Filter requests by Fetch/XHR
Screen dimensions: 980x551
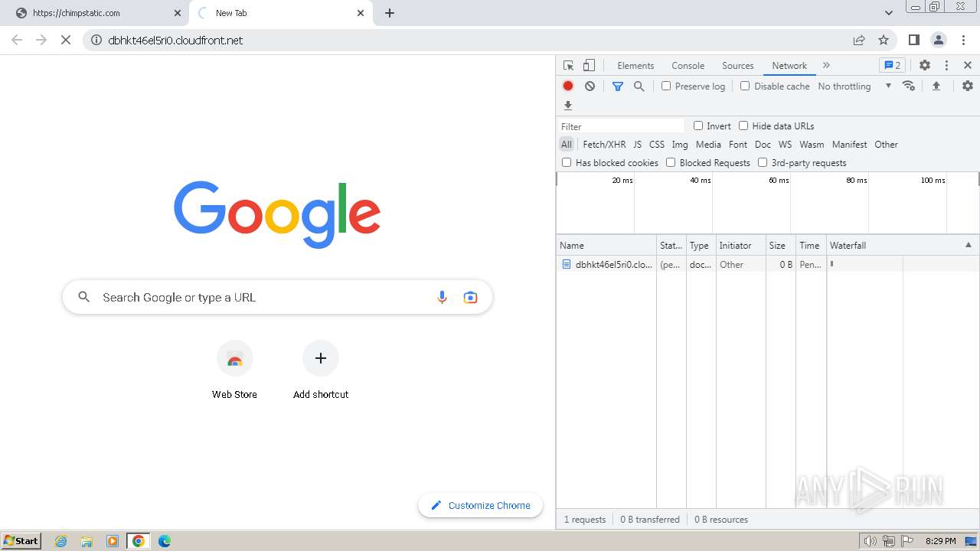point(604,144)
